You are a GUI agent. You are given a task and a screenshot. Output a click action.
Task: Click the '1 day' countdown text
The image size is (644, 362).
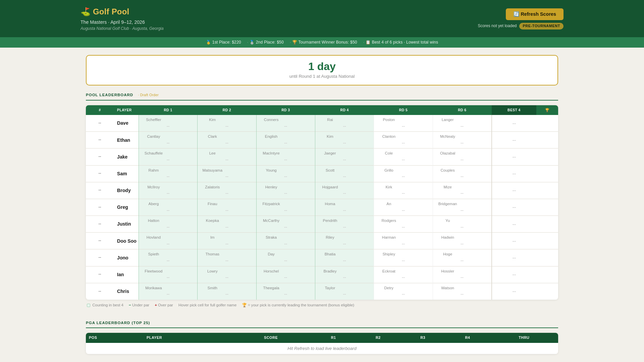coord(322,66)
